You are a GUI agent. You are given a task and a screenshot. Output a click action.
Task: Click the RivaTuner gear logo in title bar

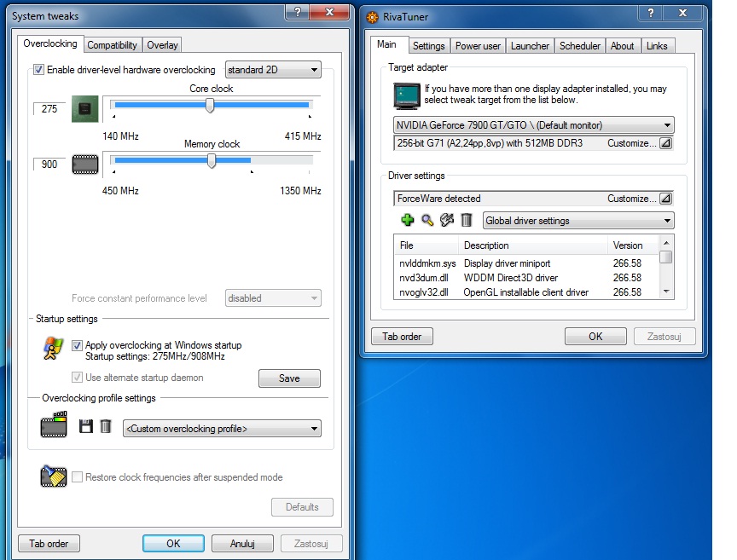click(x=372, y=17)
